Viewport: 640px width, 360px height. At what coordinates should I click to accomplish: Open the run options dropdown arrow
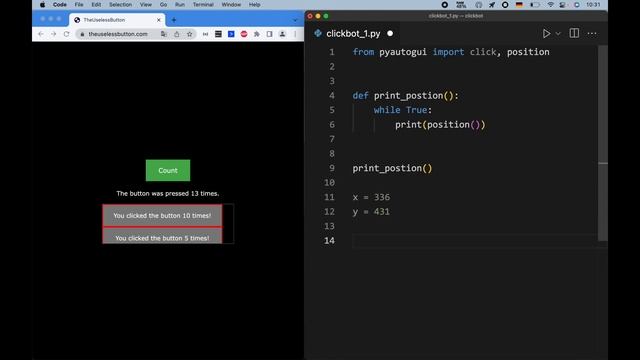pos(558,33)
